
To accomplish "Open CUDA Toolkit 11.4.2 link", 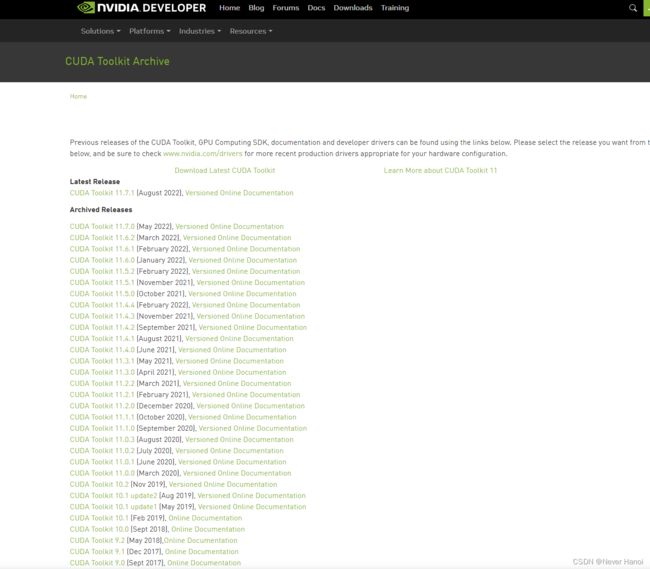I will tap(102, 327).
